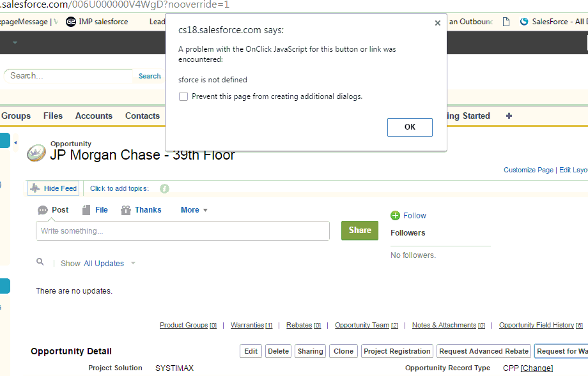Select the Thanks feed action
This screenshot has height=376, width=588.
pos(141,210)
